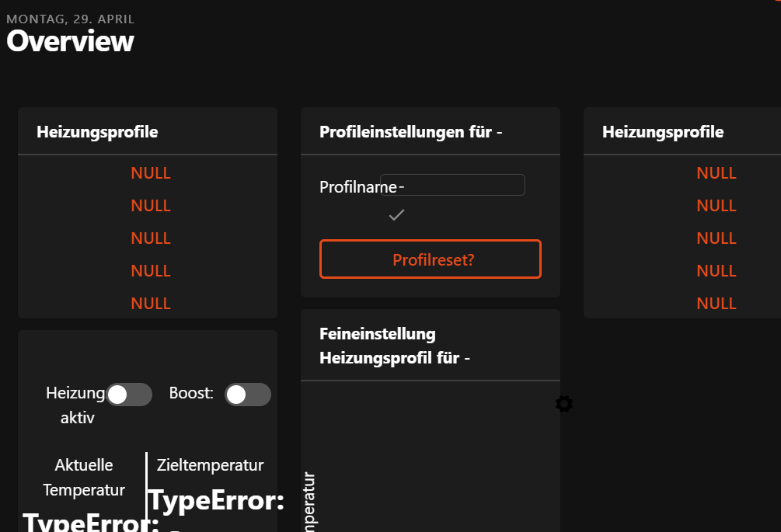Toggle the Heizung aktiv switch
781x532 pixels.
[129, 395]
